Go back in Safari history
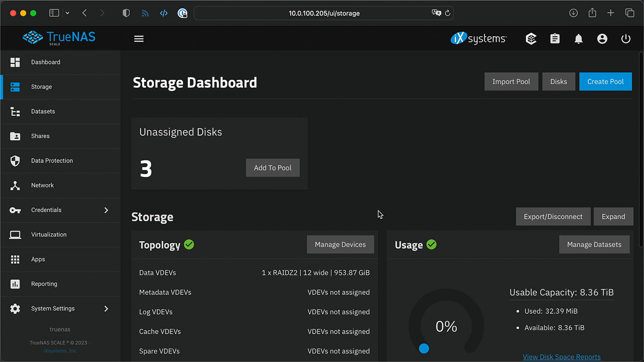The height and width of the screenshot is (362, 644). 84,13
